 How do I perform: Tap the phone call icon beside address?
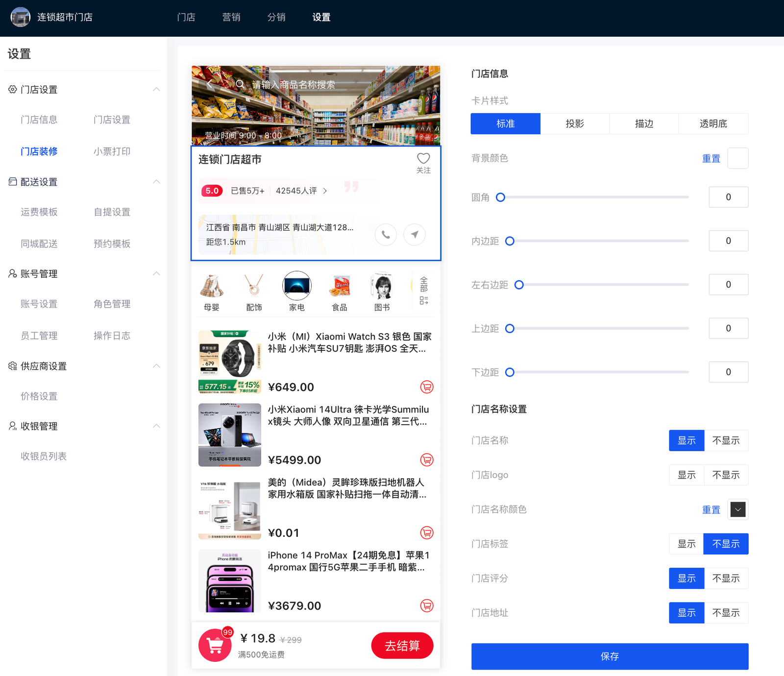pyautogui.click(x=386, y=235)
